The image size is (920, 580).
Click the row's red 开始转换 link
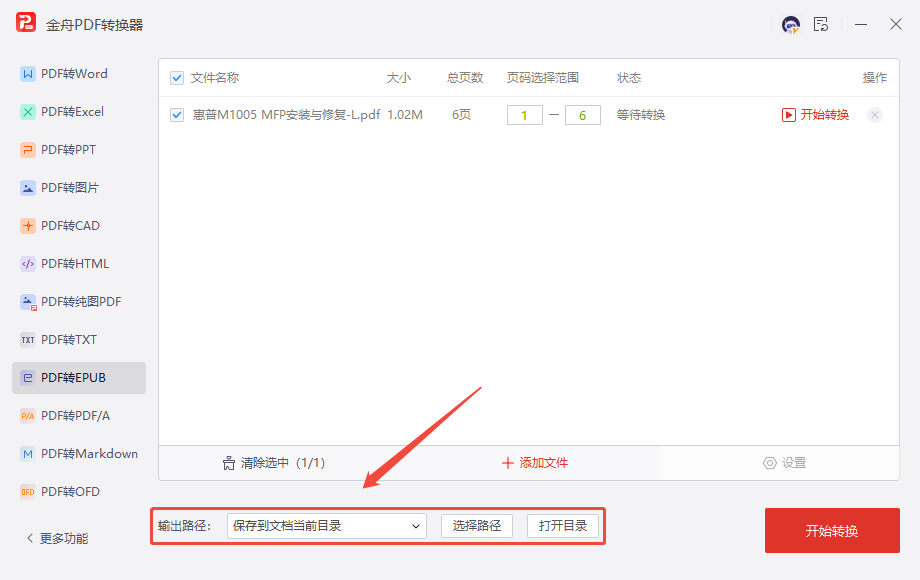tap(816, 115)
